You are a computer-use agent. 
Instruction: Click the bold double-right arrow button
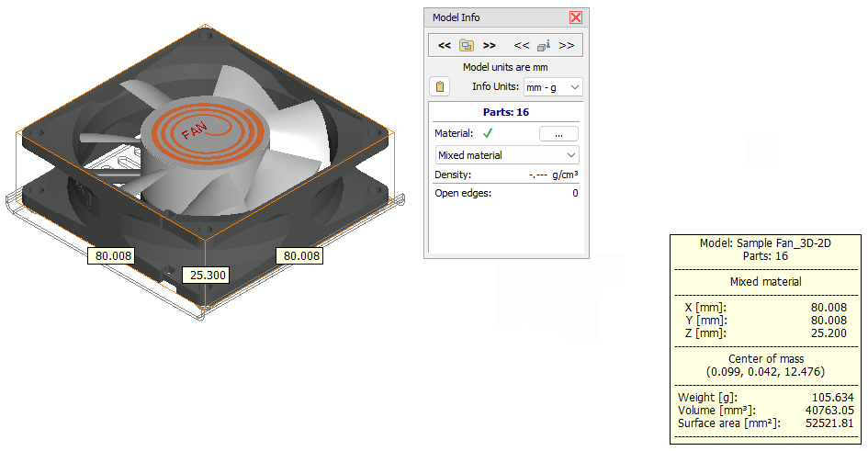point(490,45)
